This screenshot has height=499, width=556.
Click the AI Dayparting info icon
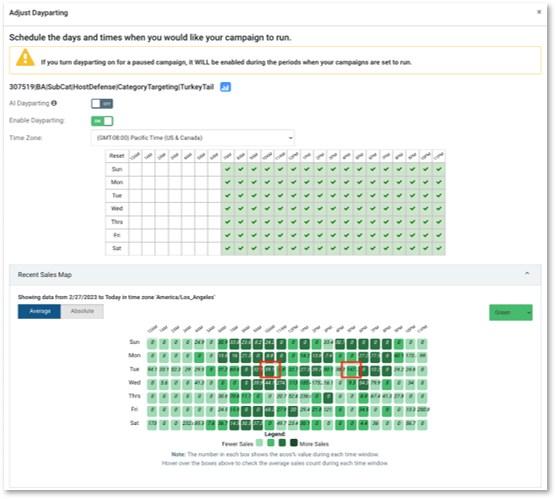click(x=54, y=103)
